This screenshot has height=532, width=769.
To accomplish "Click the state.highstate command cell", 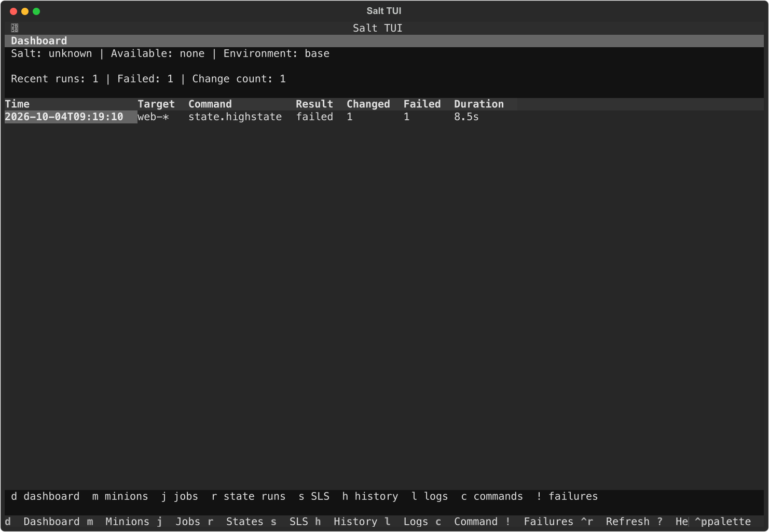I will [x=235, y=117].
